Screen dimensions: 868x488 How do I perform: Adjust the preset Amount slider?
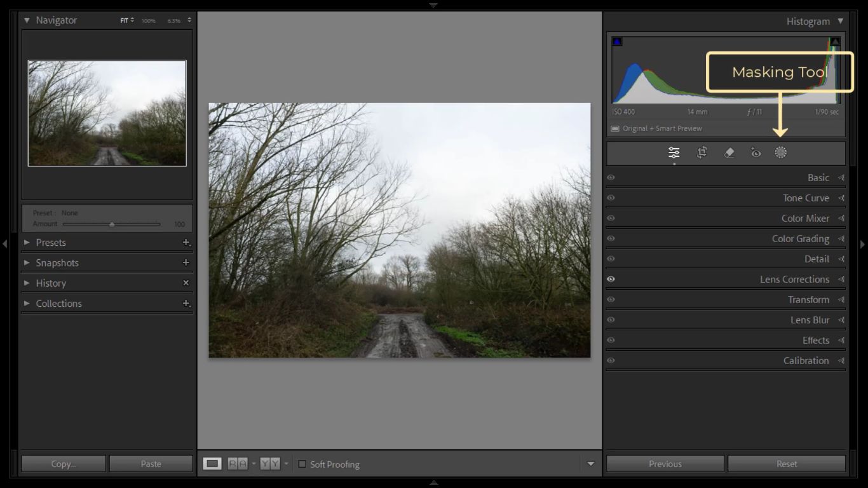(112, 224)
